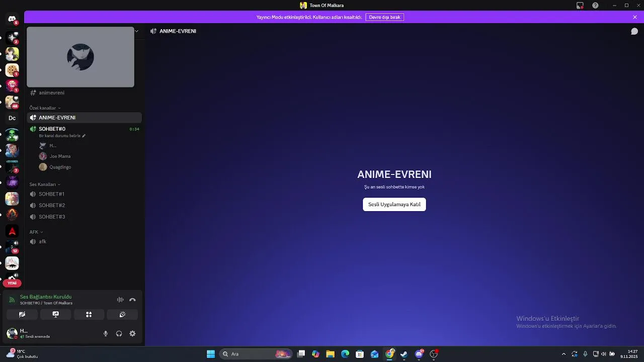Open Chrome from taskbar
This screenshot has width=644, height=362.
(389, 354)
